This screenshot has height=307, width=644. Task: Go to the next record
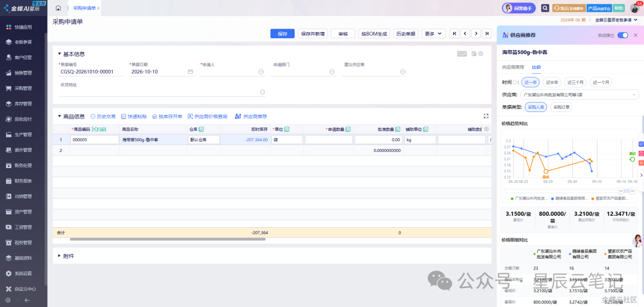point(476,33)
